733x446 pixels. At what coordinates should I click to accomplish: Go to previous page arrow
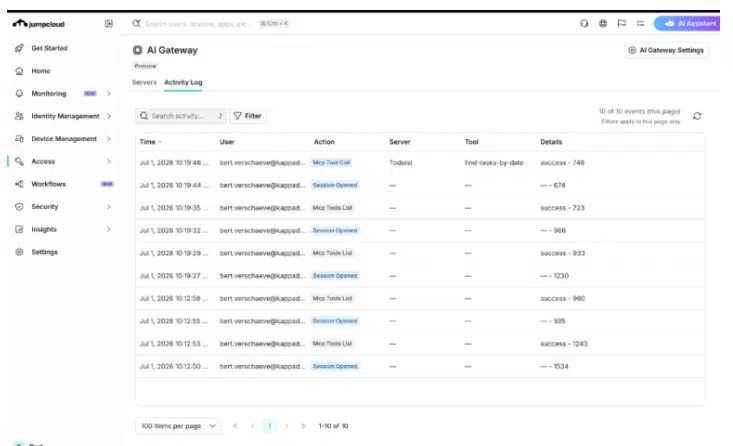[252, 426]
